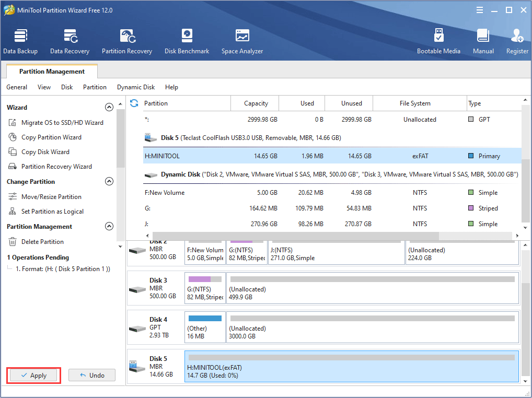The image size is (532, 398).
Task: Select Dynamic Disk icon in partition list
Action: [x=151, y=175]
